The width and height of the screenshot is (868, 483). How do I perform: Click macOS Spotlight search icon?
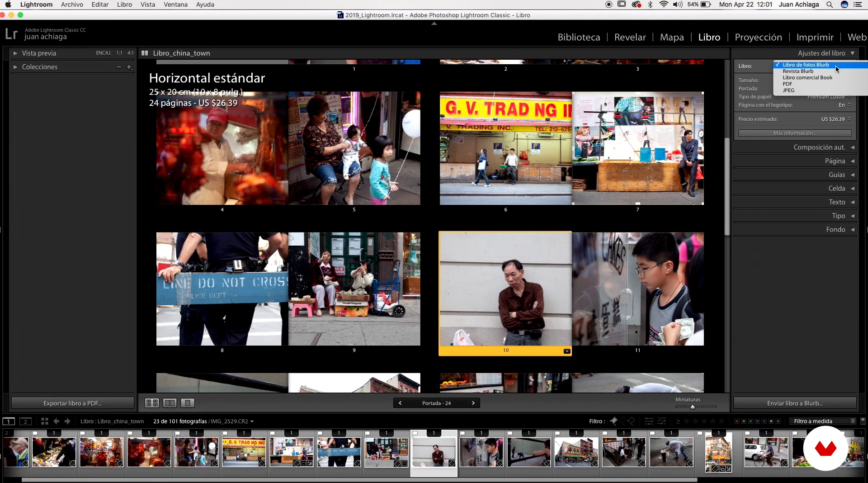830,5
